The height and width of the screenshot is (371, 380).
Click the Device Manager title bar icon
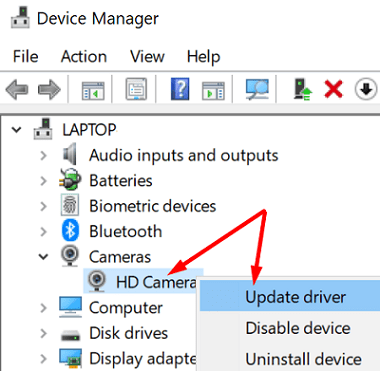pyautogui.click(x=20, y=17)
